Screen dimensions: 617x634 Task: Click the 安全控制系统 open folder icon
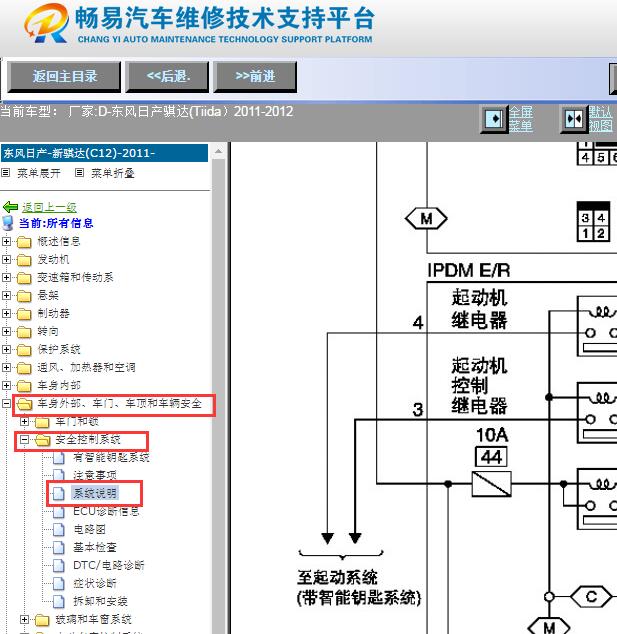[42, 440]
